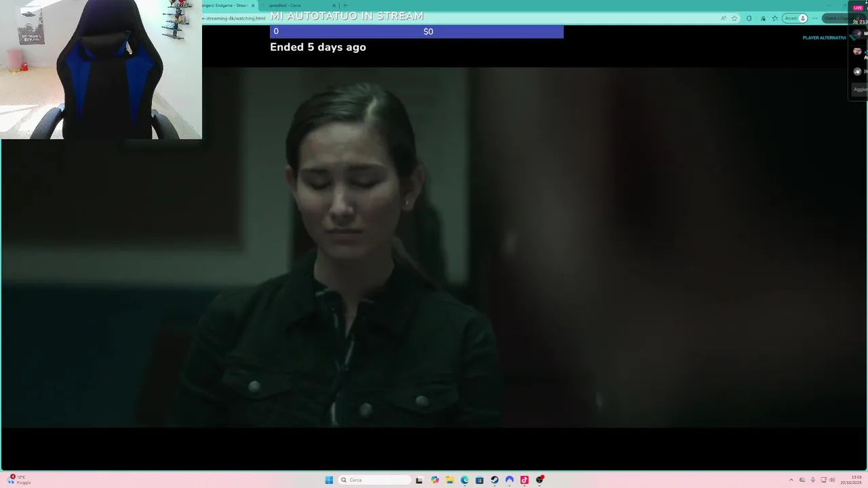
Task: Open Task View from the taskbar
Action: tap(419, 480)
